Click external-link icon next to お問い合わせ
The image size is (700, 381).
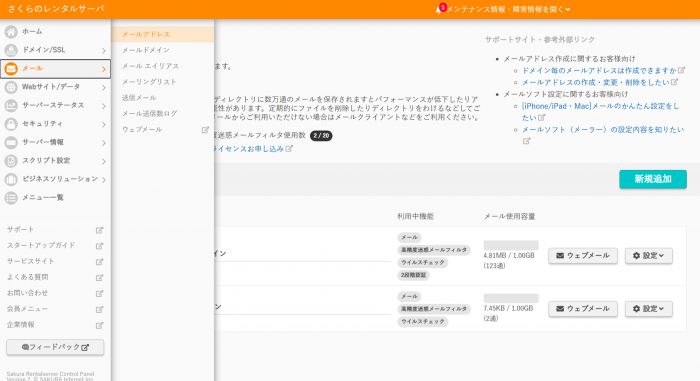tap(99, 293)
